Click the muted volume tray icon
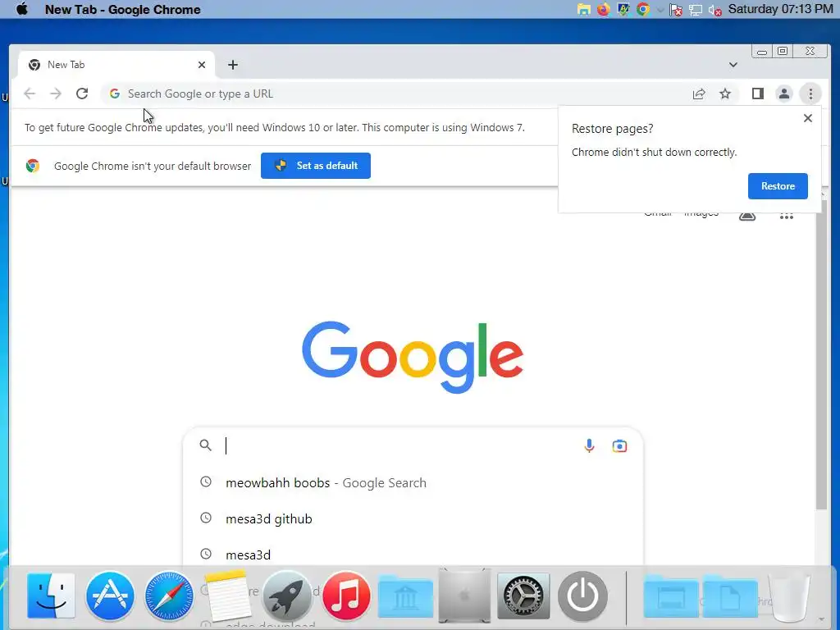The image size is (840, 630). pyautogui.click(x=714, y=10)
